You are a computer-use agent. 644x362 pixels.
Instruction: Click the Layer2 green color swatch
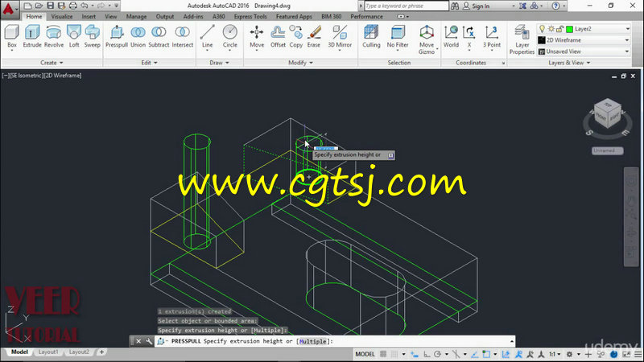(x=569, y=29)
